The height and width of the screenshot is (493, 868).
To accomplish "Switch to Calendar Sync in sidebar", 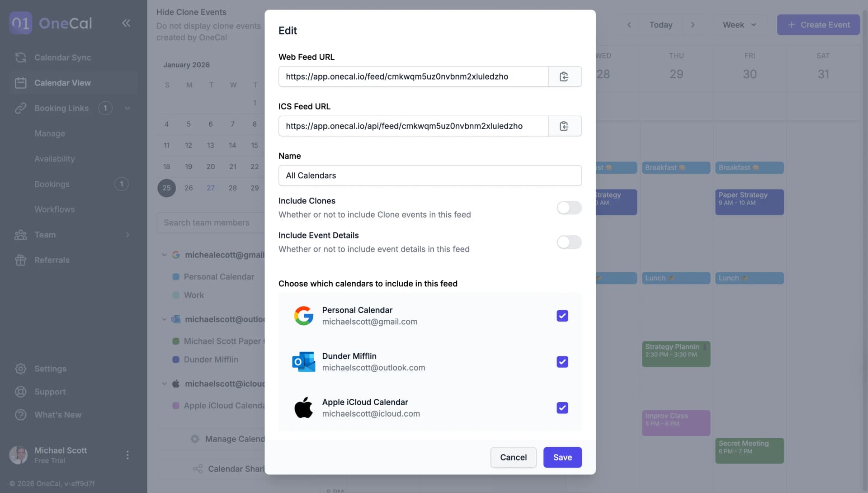I will pyautogui.click(x=63, y=57).
